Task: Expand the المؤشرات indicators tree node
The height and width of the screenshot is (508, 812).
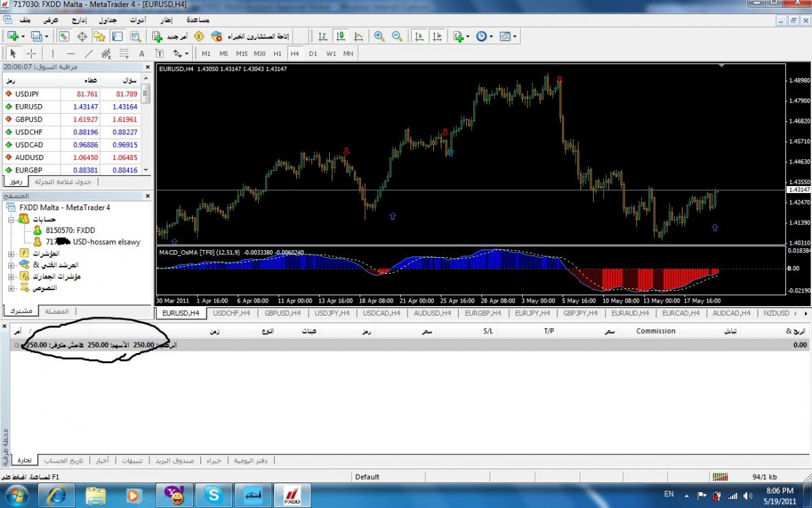Action: tap(11, 254)
